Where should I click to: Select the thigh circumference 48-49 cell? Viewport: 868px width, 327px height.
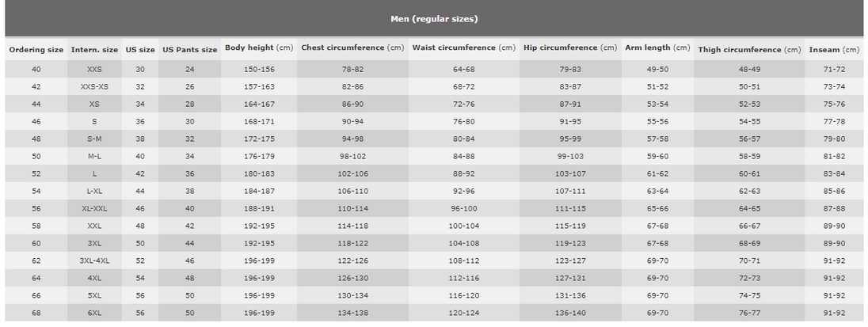point(749,70)
